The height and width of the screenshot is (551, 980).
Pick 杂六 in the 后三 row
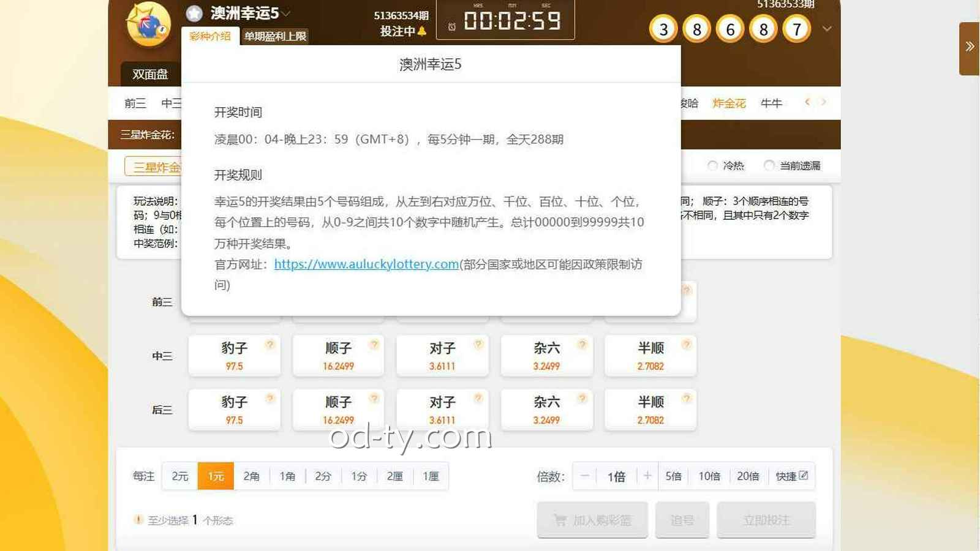click(x=546, y=410)
